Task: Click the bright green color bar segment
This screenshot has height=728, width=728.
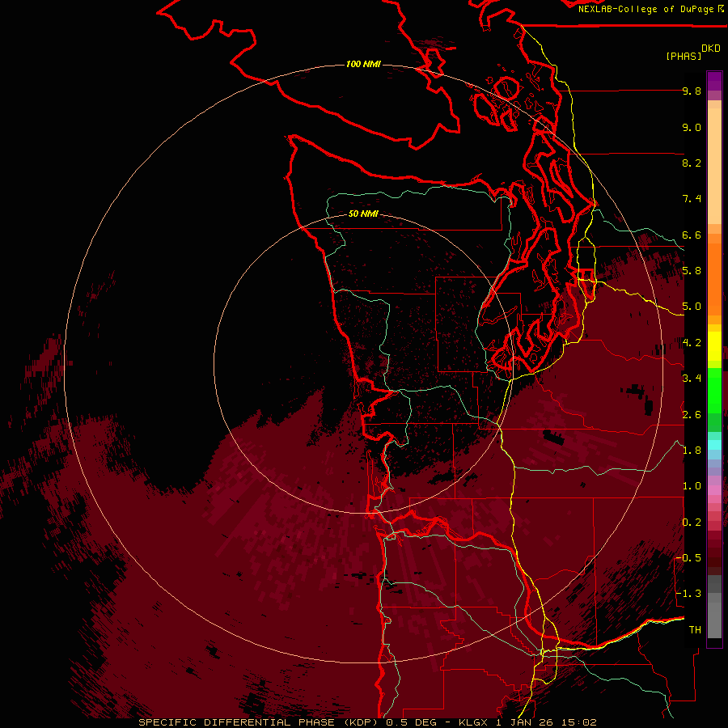Action: [x=714, y=390]
